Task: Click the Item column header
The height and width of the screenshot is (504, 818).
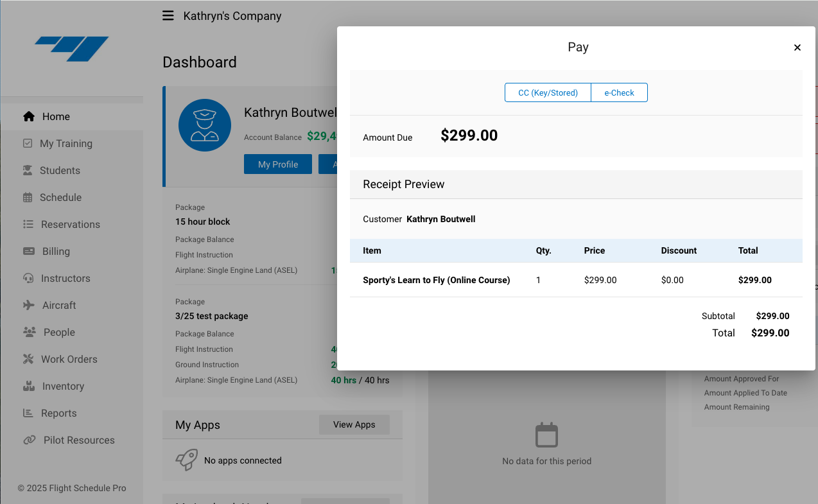Action: tap(372, 250)
